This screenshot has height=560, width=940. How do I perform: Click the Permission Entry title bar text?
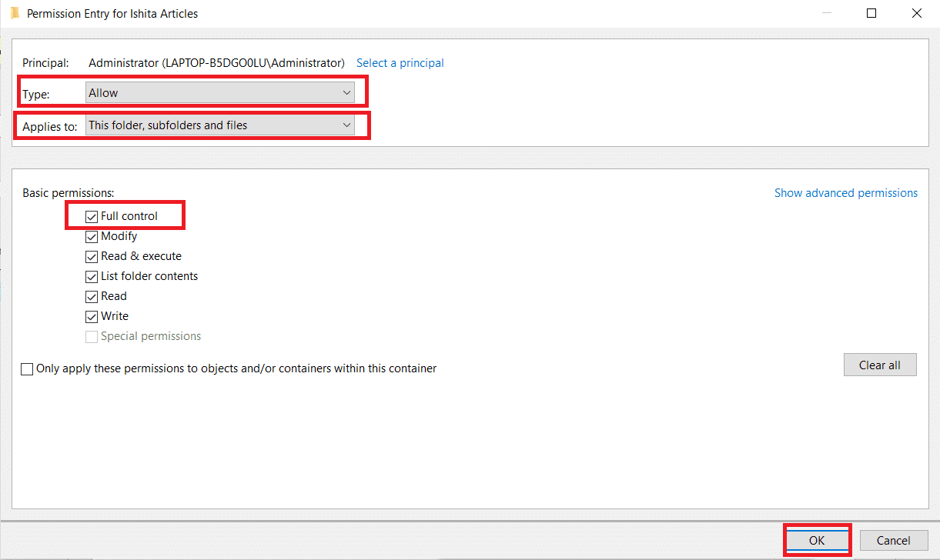point(112,13)
